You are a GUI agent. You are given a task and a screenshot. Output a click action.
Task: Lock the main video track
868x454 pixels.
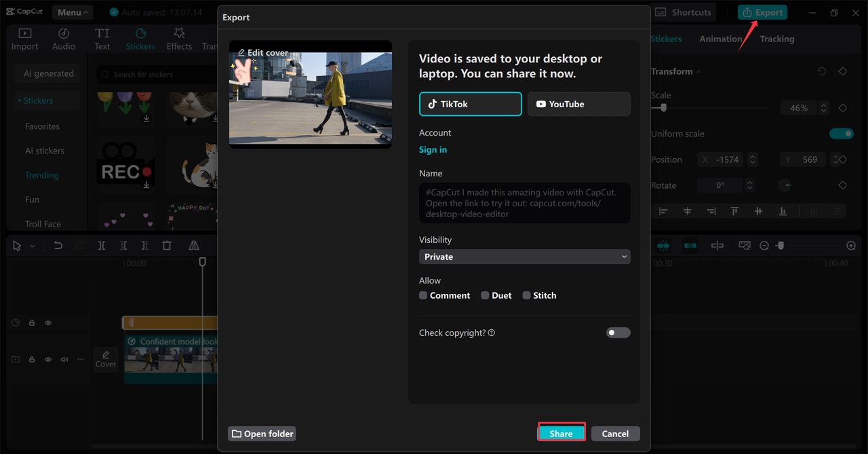click(x=32, y=360)
